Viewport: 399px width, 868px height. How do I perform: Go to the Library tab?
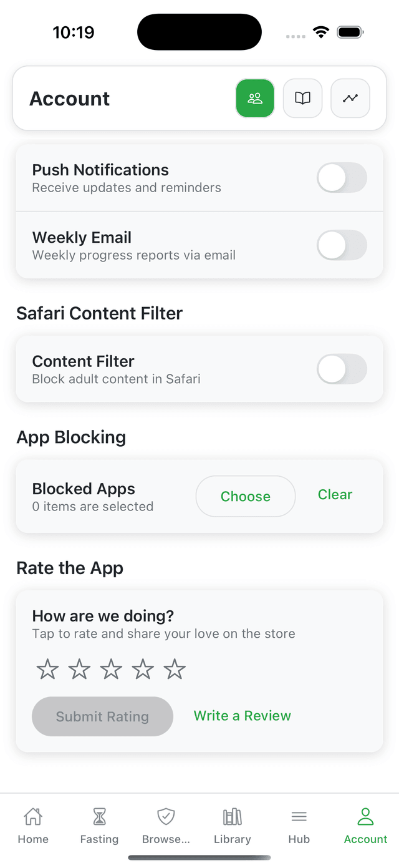pos(233,824)
